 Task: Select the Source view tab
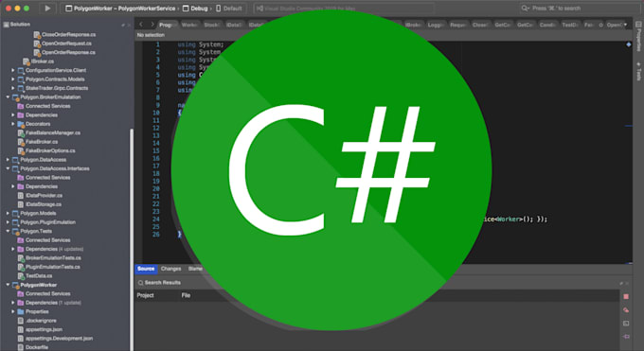click(146, 269)
